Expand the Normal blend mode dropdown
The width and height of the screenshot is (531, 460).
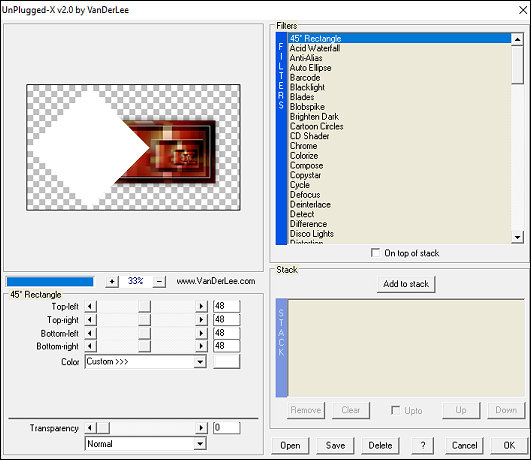pyautogui.click(x=200, y=444)
